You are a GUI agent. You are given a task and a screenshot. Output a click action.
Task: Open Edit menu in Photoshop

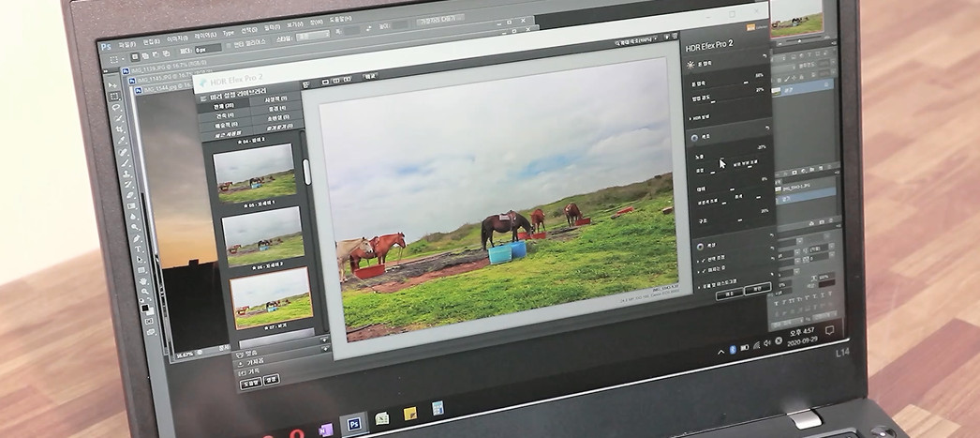[x=152, y=41]
